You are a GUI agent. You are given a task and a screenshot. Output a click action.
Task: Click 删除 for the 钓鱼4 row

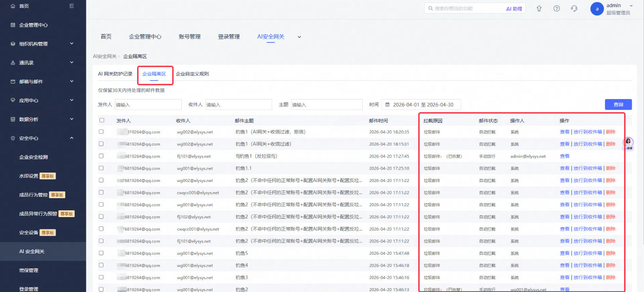coord(611,265)
